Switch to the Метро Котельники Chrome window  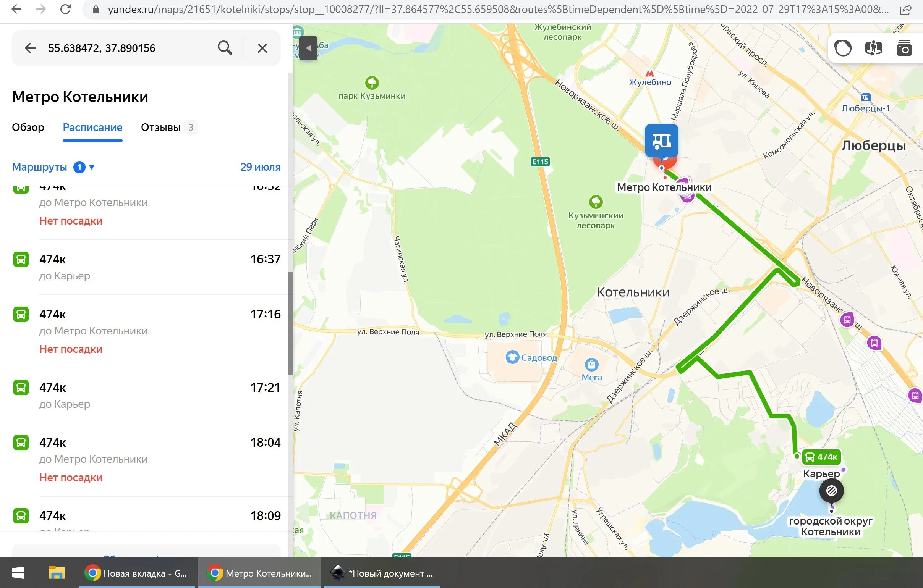click(259, 573)
